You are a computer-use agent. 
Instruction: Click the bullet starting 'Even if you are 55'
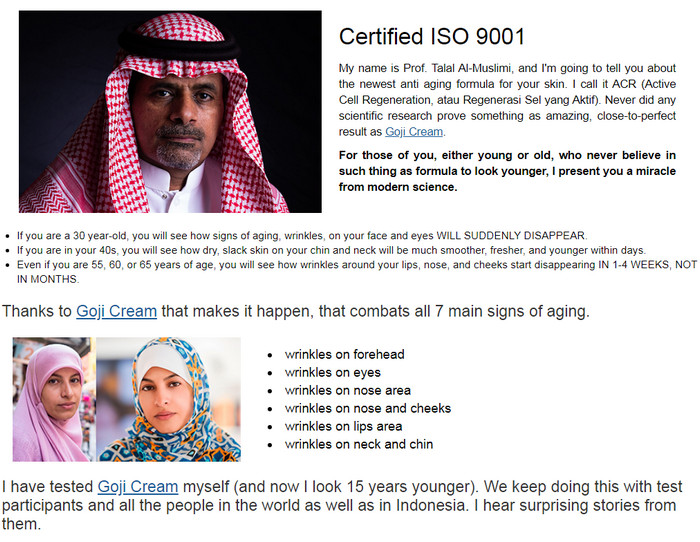tap(357, 271)
